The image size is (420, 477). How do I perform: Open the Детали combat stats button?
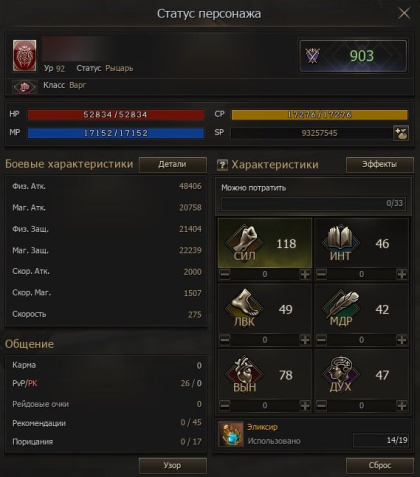[173, 165]
